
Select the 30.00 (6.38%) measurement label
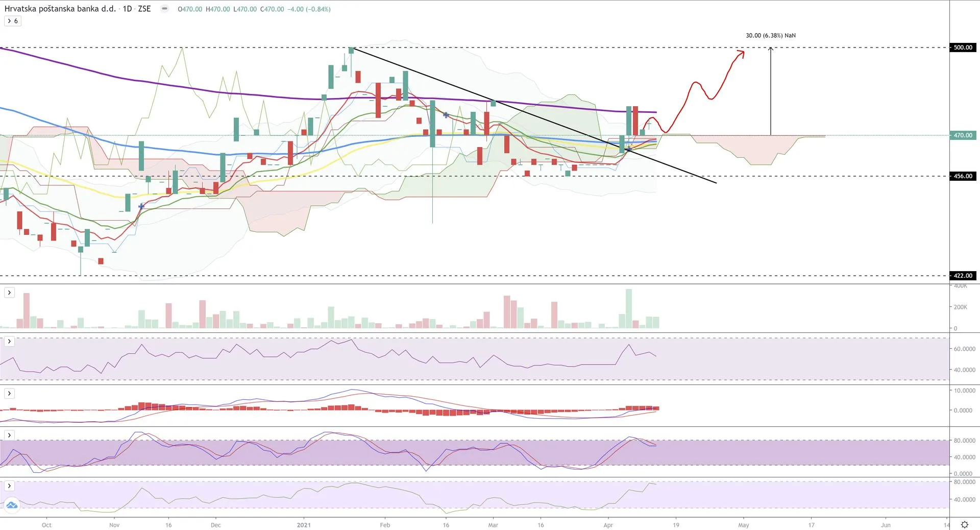[x=770, y=35]
